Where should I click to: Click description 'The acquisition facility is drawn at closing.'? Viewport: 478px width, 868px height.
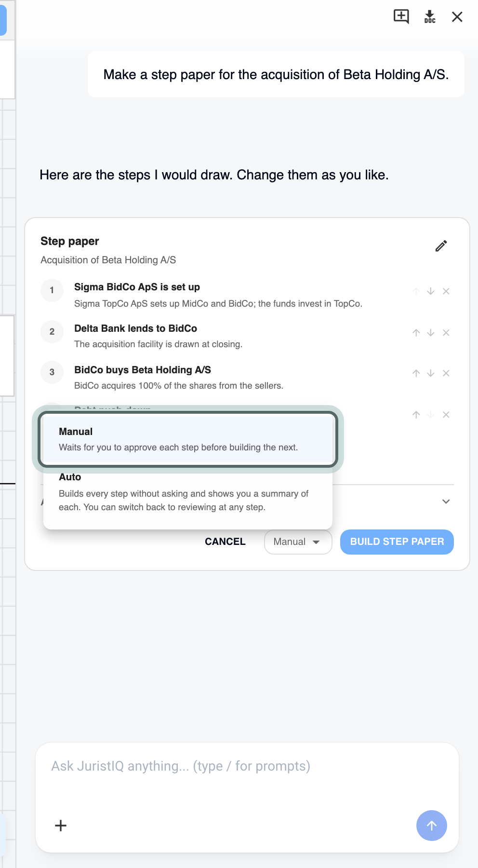(158, 344)
